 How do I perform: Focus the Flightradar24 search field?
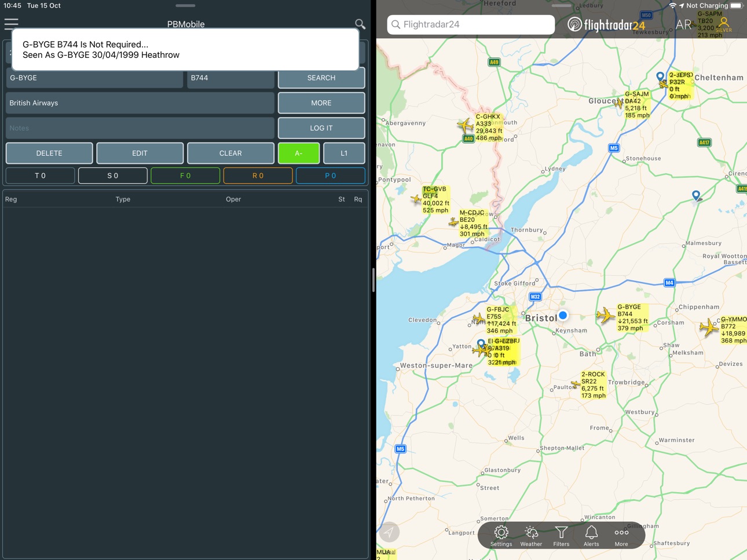tap(471, 24)
